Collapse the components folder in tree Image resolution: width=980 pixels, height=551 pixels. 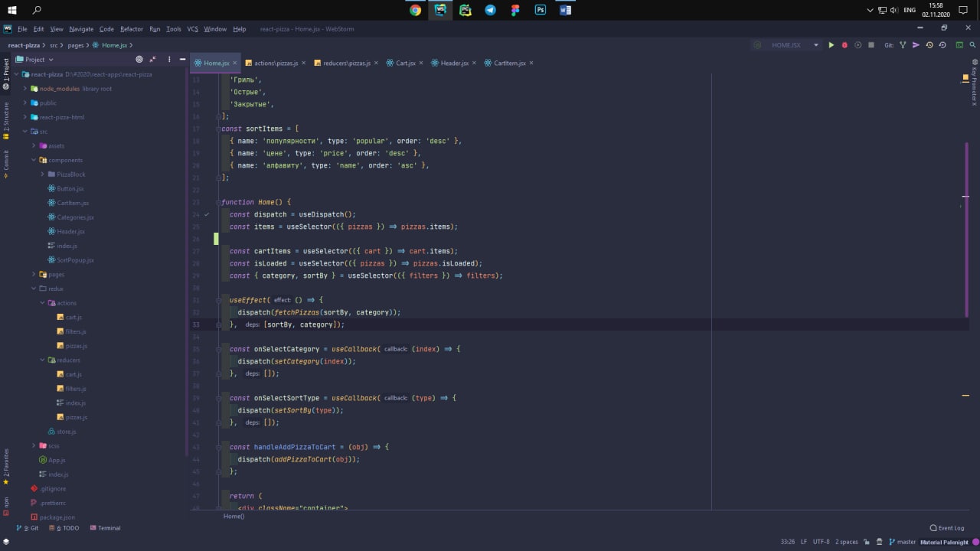(34, 160)
